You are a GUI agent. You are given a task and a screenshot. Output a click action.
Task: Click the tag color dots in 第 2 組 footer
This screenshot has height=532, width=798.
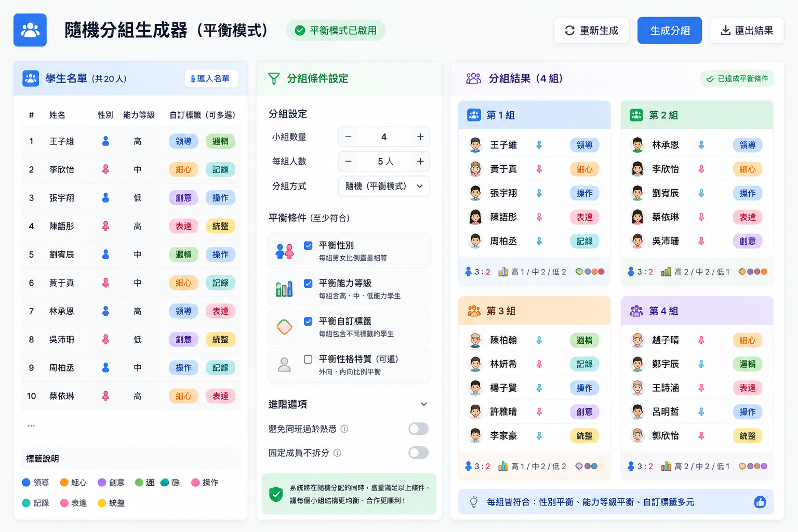pos(752,272)
